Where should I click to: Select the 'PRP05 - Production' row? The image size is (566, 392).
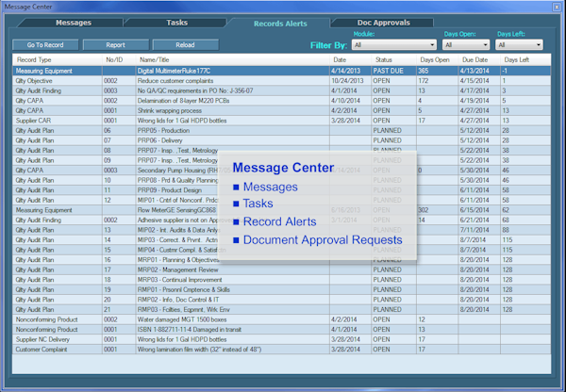click(x=281, y=131)
